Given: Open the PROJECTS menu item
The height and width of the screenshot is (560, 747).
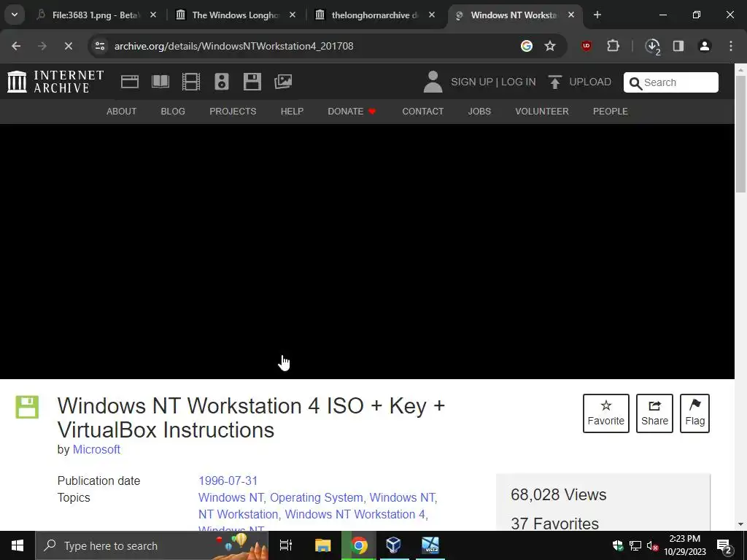Looking at the screenshot, I should [x=233, y=112].
